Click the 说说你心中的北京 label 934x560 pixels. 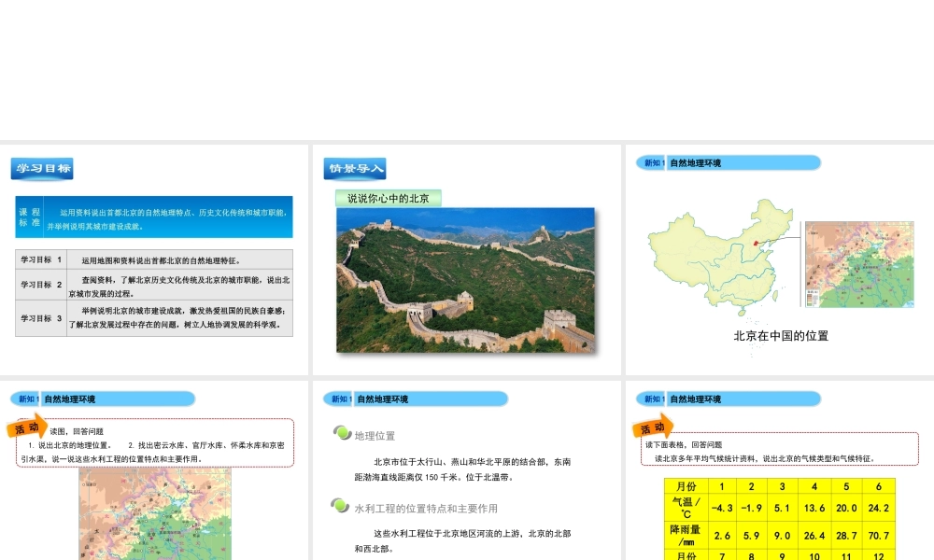click(389, 198)
